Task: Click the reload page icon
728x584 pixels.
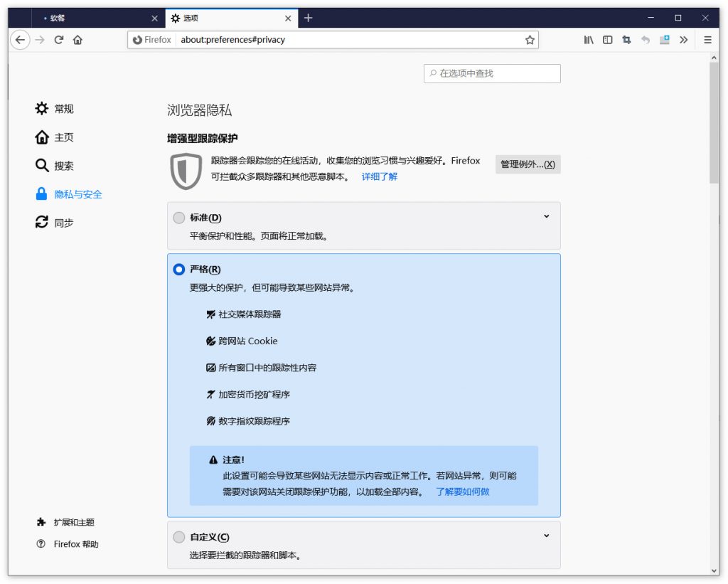Action: point(59,40)
